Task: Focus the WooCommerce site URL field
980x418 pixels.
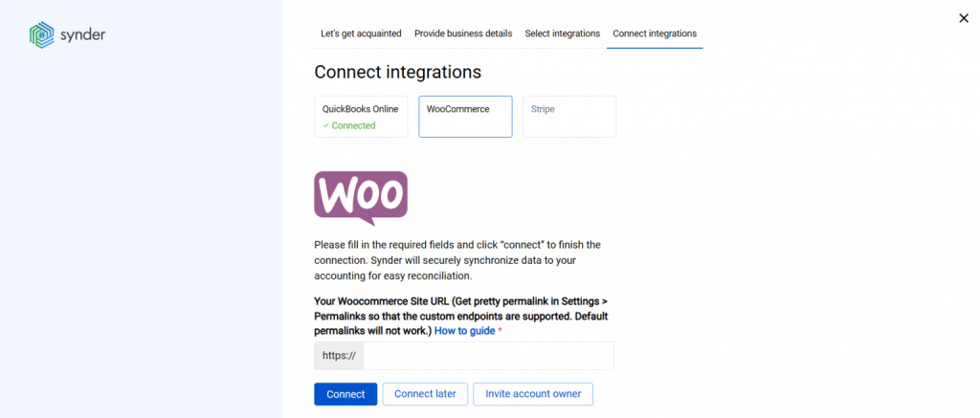Action: tap(488, 356)
